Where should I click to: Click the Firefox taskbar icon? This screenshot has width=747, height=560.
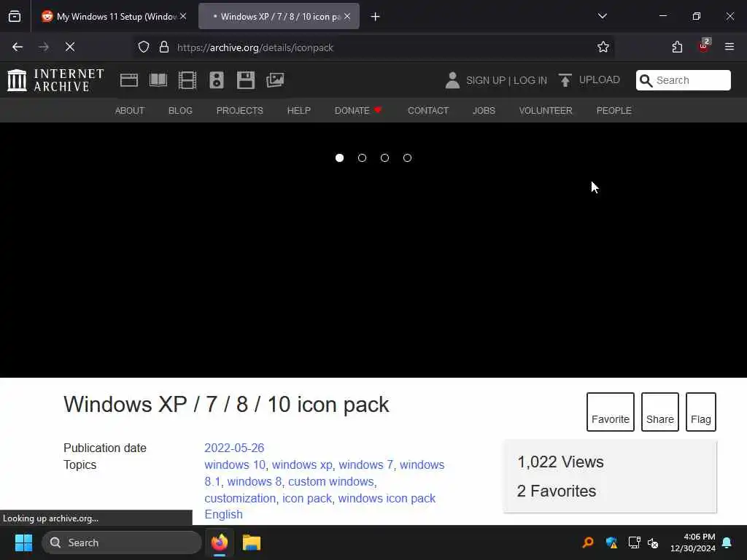point(220,542)
